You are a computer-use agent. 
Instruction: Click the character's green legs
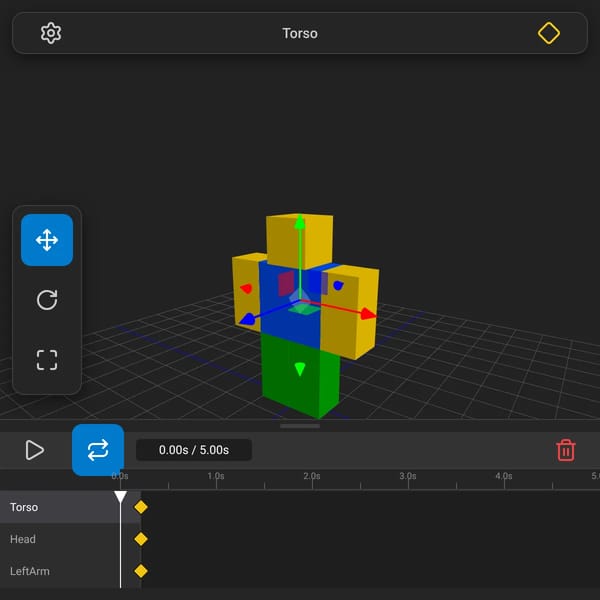click(300, 375)
